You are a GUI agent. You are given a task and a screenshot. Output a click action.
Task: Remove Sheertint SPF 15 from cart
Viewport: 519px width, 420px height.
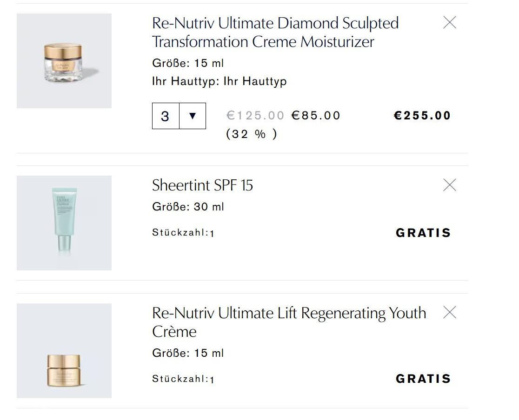pos(449,185)
